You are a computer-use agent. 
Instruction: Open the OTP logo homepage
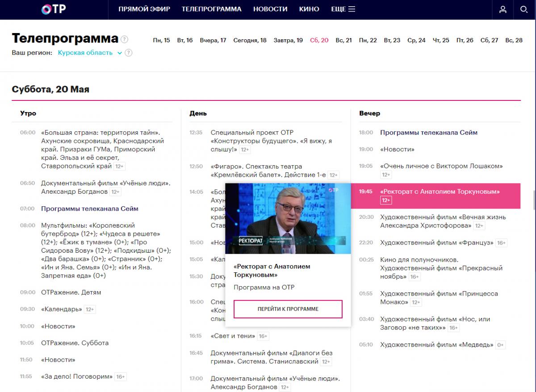click(x=54, y=9)
